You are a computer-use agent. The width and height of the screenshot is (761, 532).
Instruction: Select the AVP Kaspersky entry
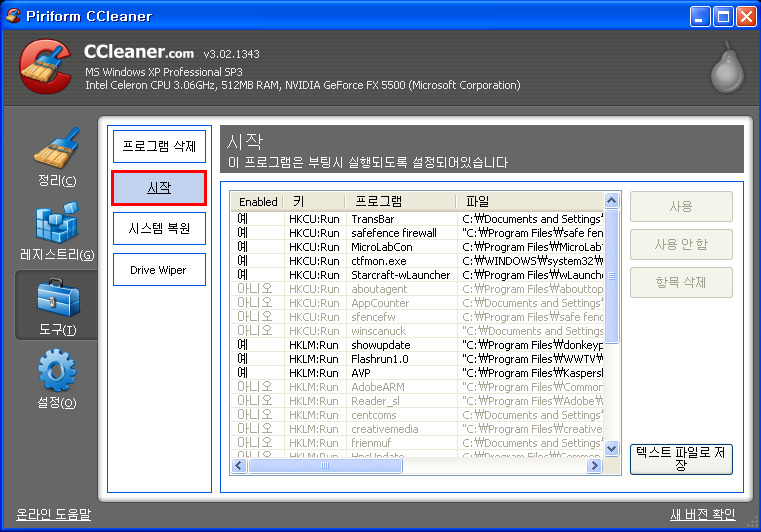point(417,373)
